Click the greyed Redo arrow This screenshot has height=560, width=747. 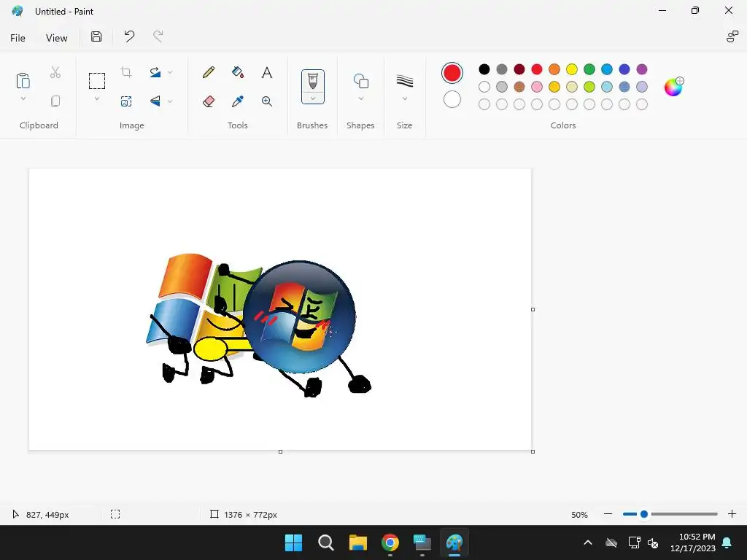point(158,36)
